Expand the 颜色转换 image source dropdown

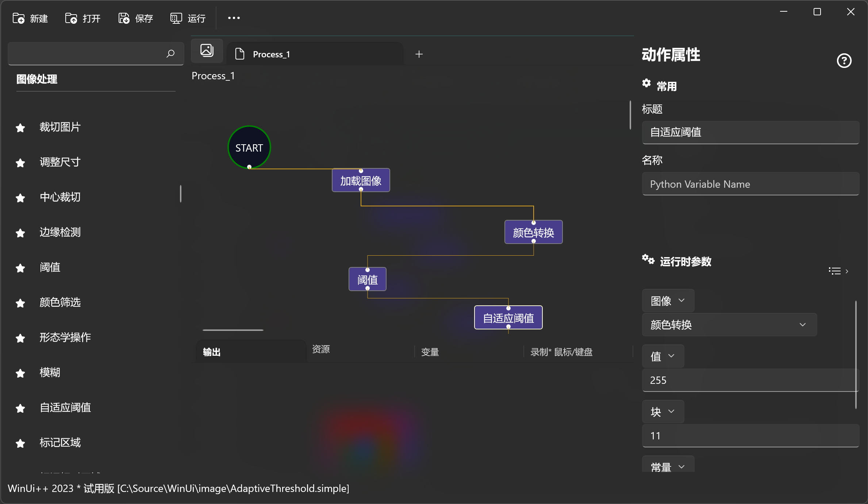pyautogui.click(x=729, y=325)
